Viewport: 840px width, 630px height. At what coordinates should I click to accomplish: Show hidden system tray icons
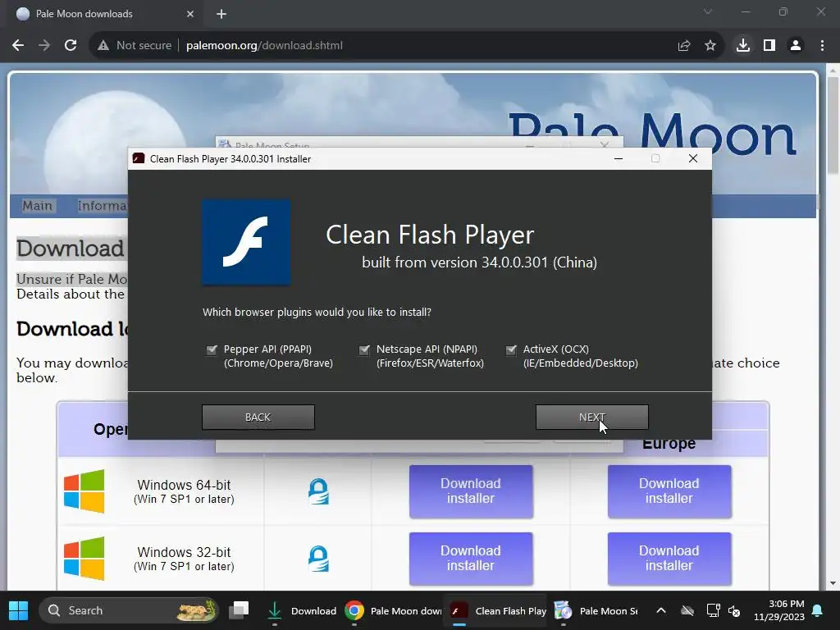click(661, 610)
